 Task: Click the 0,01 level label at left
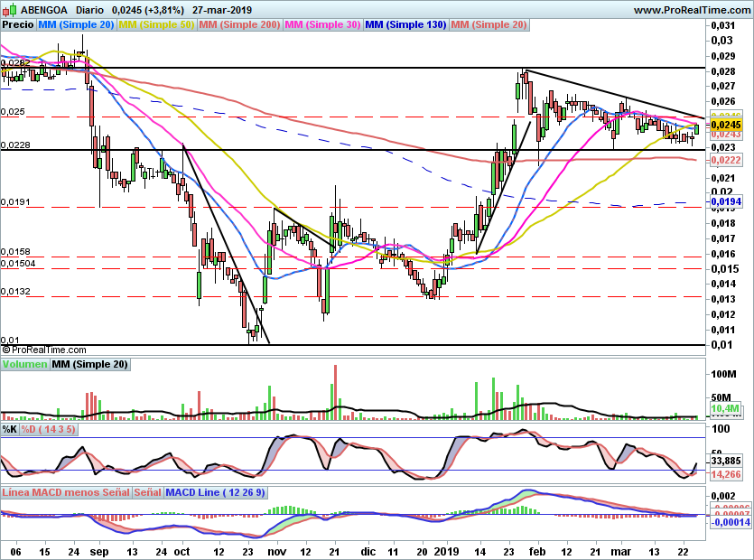10,340
